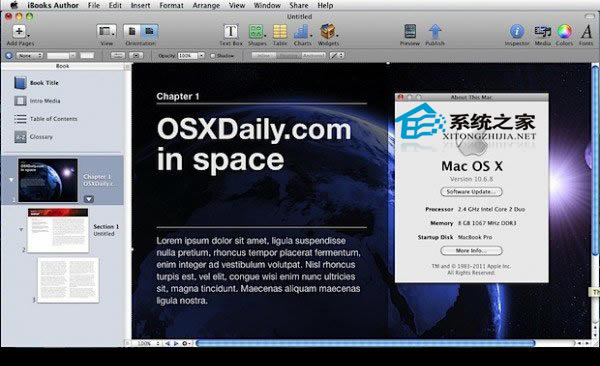Screen dimensions: 600x366
Task: Switch to portrait orientation
Action: click(132, 31)
